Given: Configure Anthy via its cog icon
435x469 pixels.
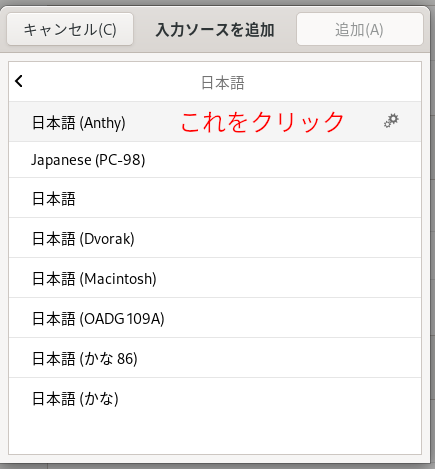Looking at the screenshot, I should (391, 121).
